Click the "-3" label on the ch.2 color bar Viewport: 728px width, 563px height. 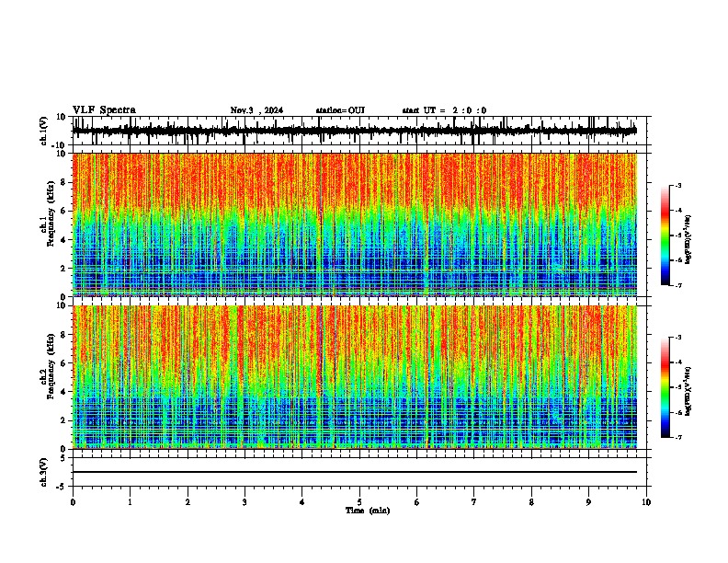click(x=678, y=338)
